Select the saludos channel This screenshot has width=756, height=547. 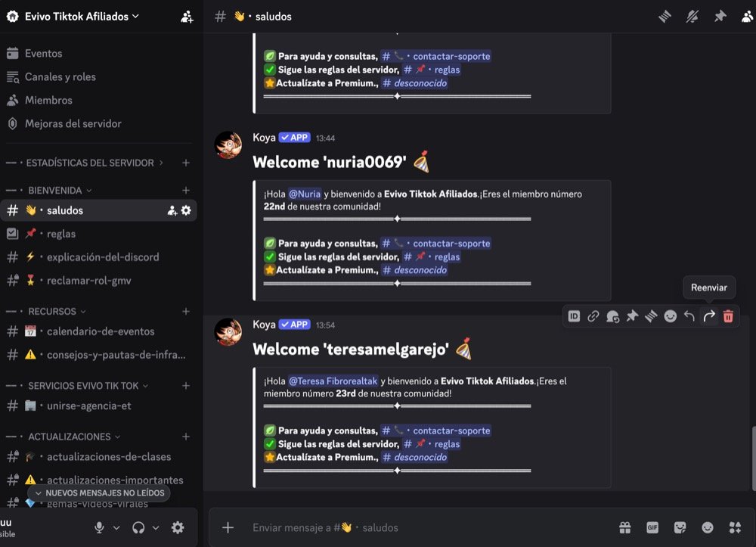click(x=98, y=210)
